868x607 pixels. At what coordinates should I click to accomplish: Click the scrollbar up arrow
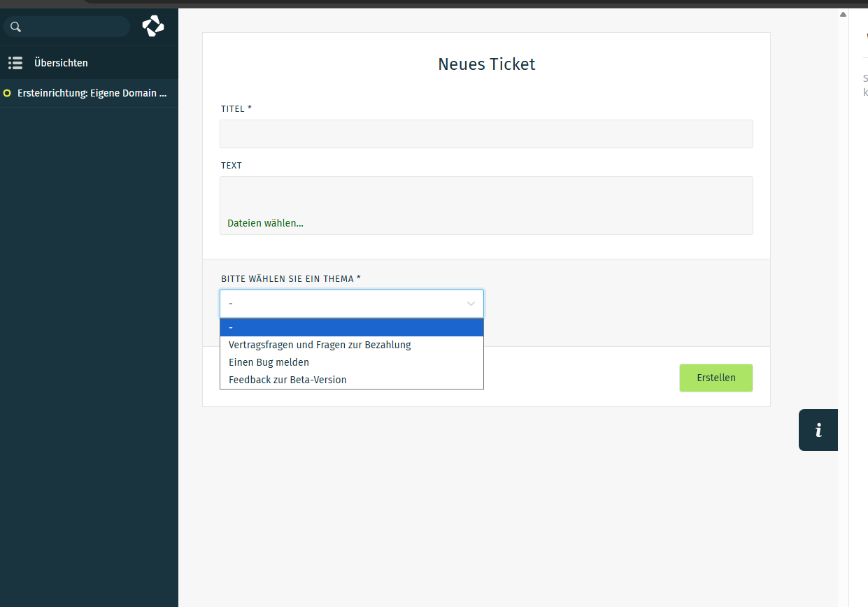tap(843, 14)
